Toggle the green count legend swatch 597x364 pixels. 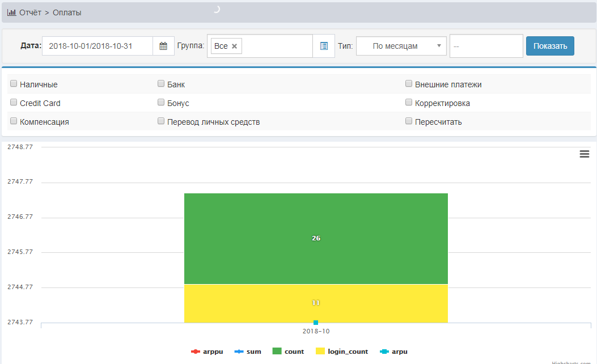pyautogui.click(x=277, y=352)
